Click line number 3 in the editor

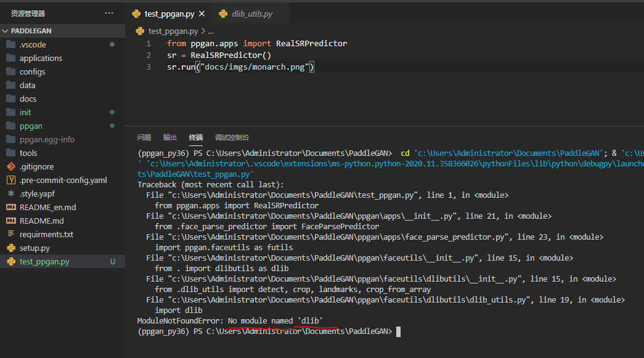(149, 67)
